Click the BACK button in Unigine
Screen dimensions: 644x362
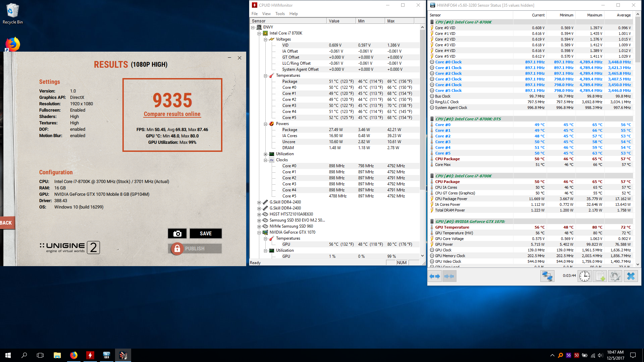(x=7, y=223)
